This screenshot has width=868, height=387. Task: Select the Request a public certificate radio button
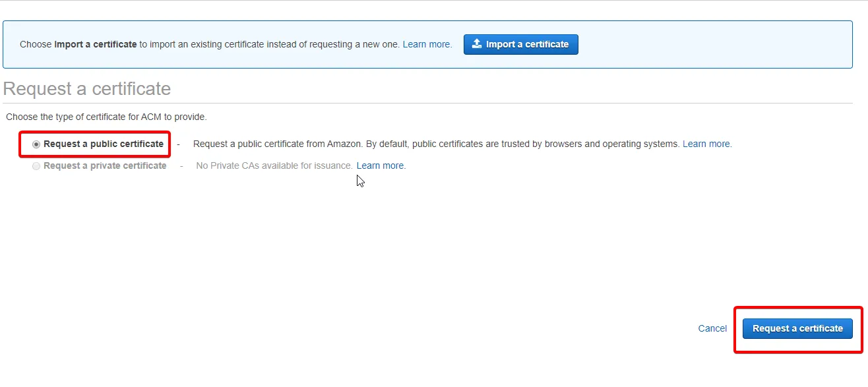36,143
